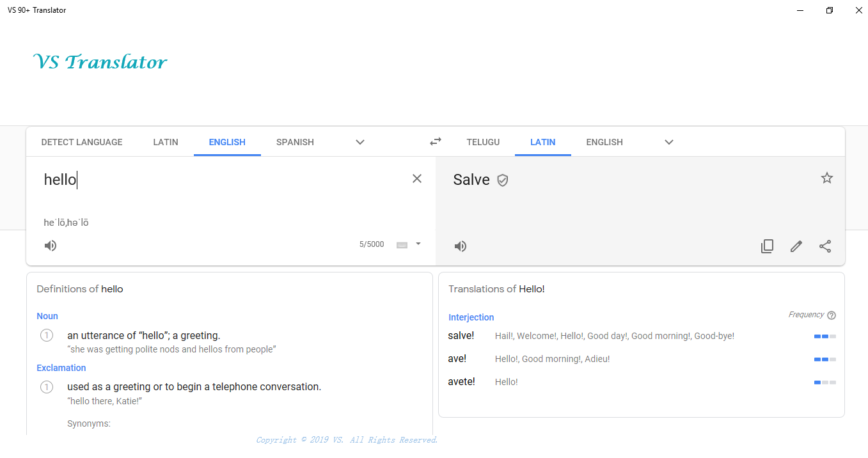Screen dimensions: 868x458
Task: Share the translation
Action: point(826,246)
